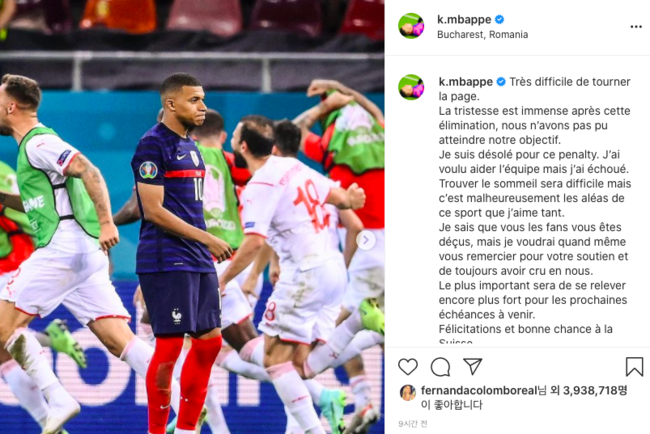
Task: Save the post with the bookmark icon
Action: [x=634, y=367]
